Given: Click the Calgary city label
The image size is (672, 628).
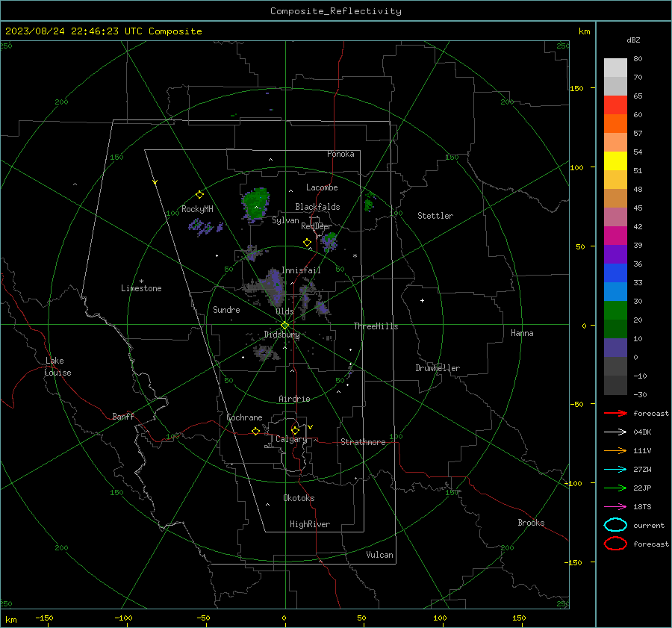Looking at the screenshot, I should 291,439.
